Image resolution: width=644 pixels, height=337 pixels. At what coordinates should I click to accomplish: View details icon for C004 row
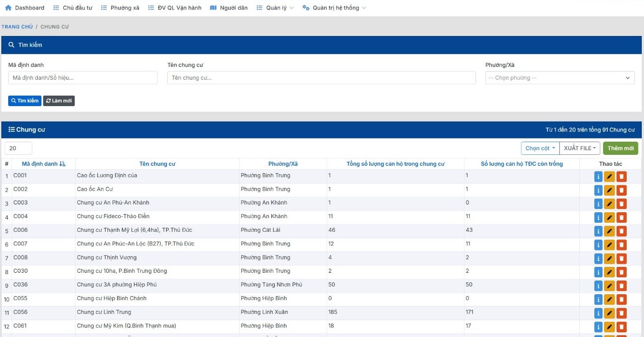[x=598, y=218]
